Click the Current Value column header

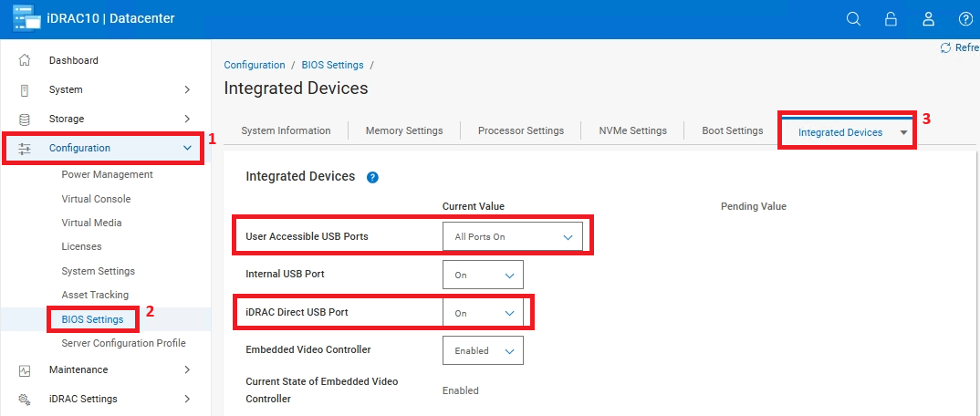click(474, 206)
